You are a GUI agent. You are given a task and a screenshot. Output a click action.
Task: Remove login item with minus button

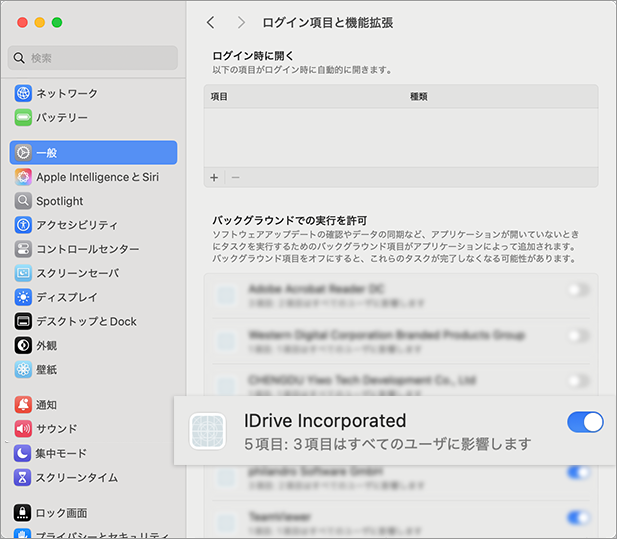(x=235, y=177)
